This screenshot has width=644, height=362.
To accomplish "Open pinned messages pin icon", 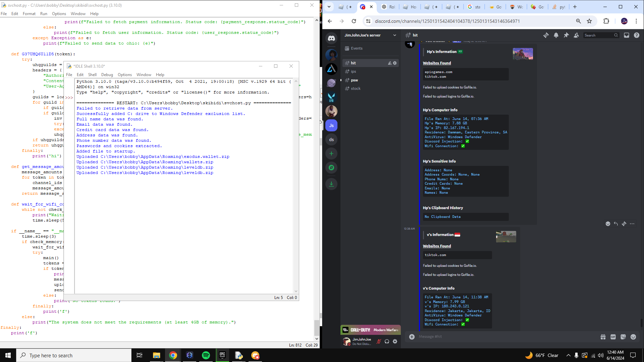I will click(566, 35).
